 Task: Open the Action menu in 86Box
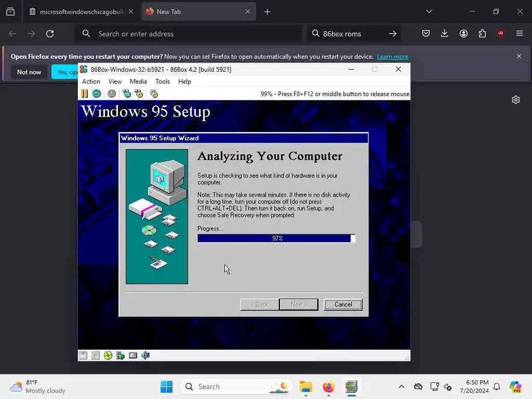point(91,82)
